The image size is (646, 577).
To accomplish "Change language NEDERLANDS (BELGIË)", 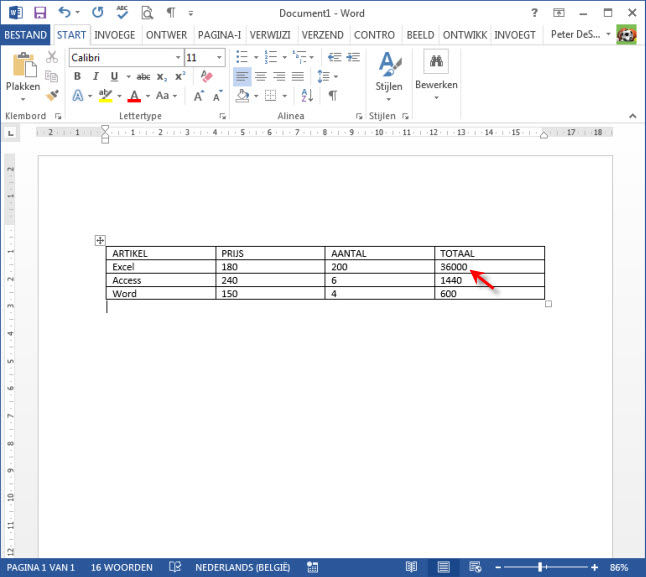I will (x=243, y=568).
